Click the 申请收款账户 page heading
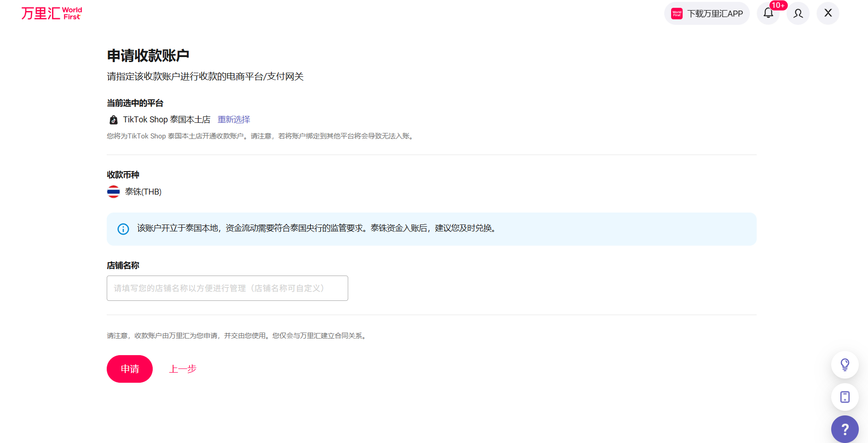868x443 pixels. [148, 56]
